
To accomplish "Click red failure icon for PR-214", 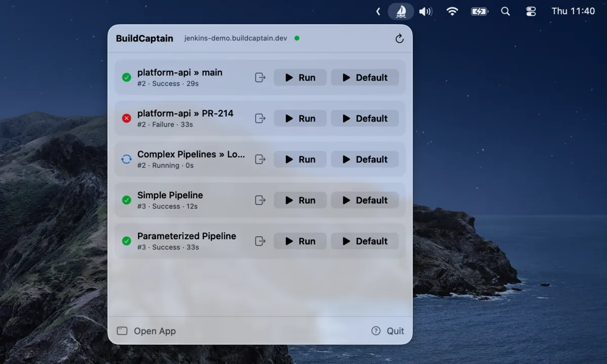I will pyautogui.click(x=126, y=118).
